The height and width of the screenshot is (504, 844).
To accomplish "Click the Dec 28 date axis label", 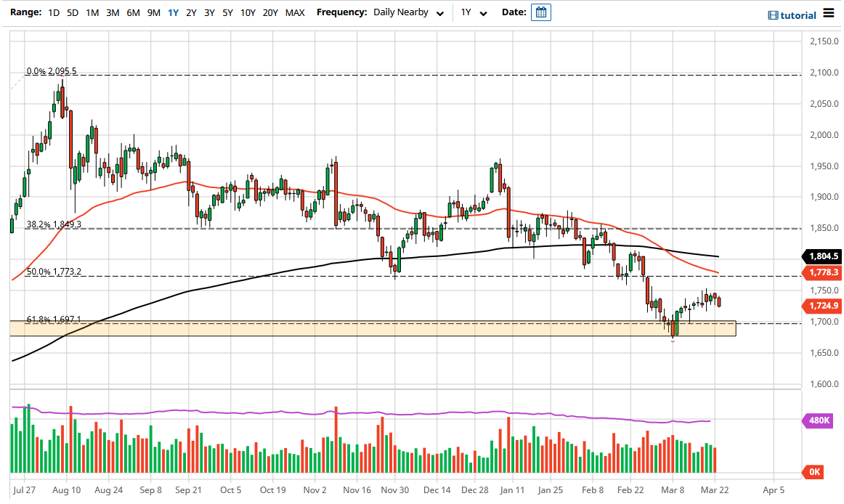I will [475, 490].
